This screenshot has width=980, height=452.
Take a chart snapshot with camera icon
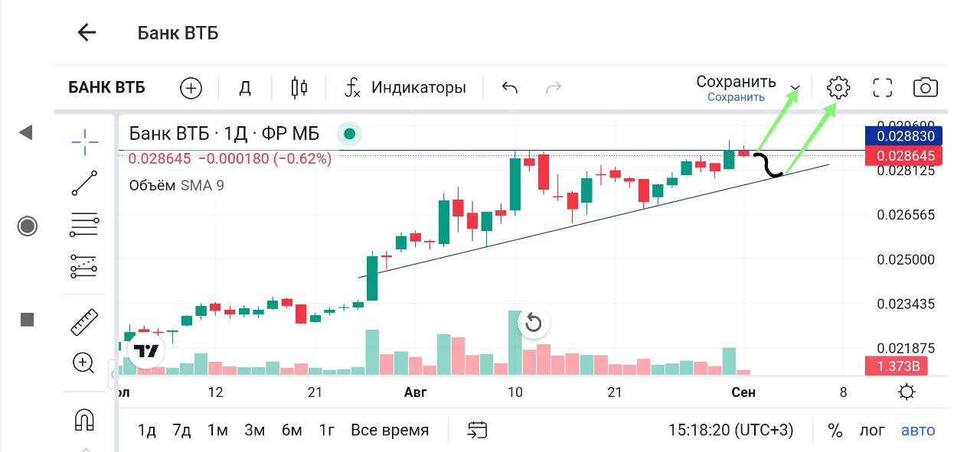(926, 88)
